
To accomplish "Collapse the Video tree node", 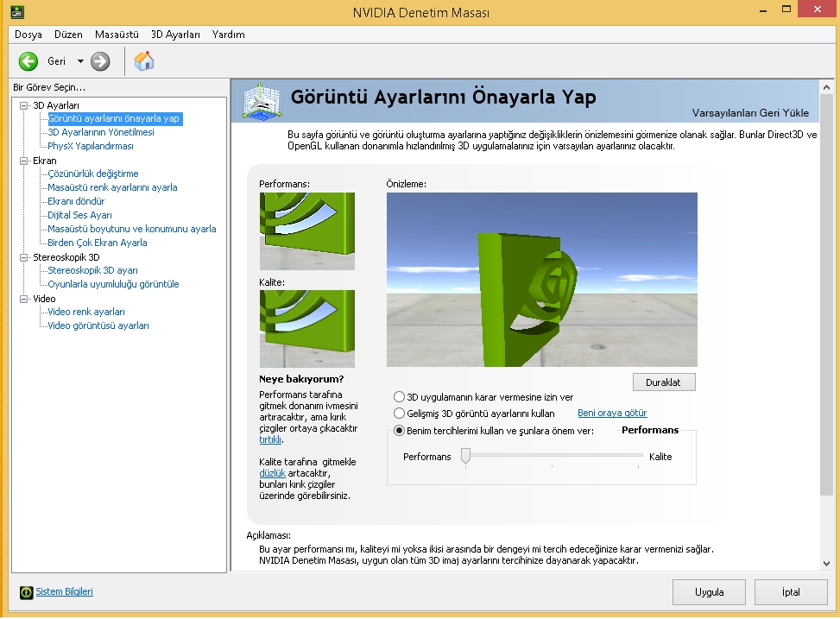I will coord(23,299).
